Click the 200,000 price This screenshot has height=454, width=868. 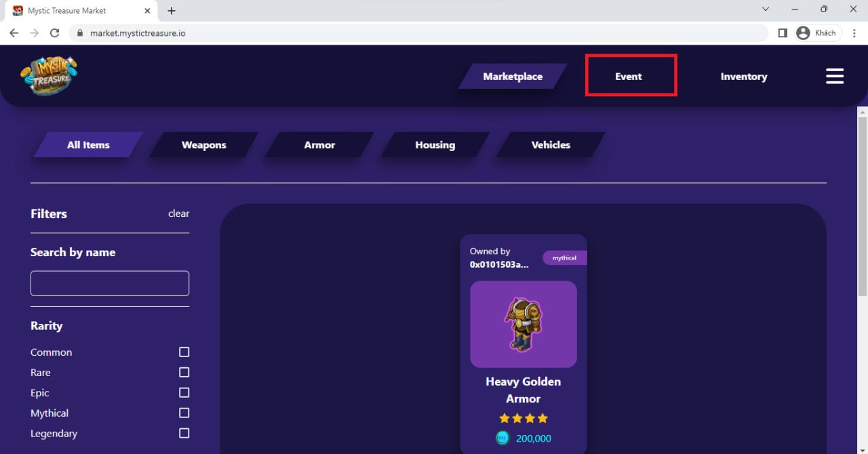534,438
